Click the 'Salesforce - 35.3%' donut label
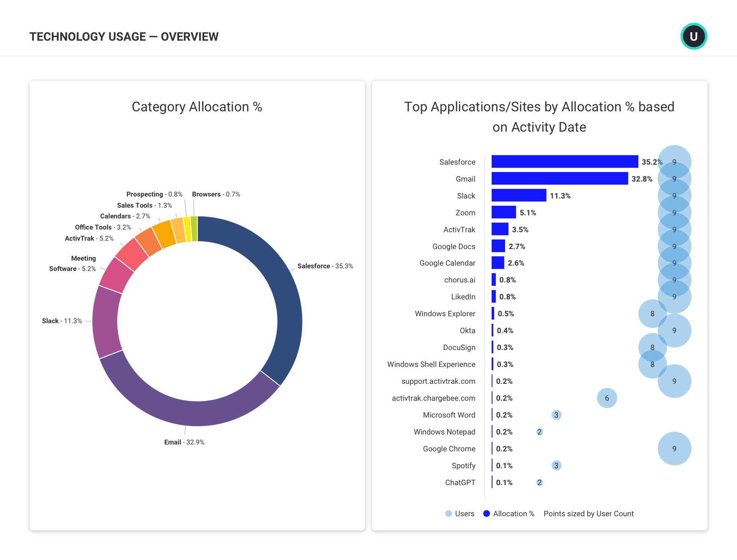The height and width of the screenshot is (560, 737). click(x=325, y=266)
